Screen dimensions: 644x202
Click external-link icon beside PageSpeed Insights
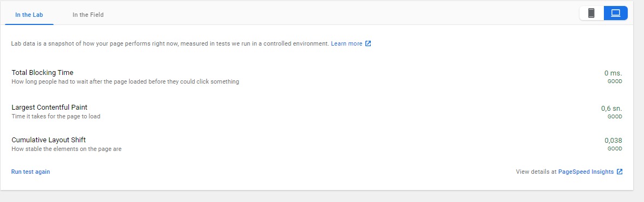pos(620,172)
